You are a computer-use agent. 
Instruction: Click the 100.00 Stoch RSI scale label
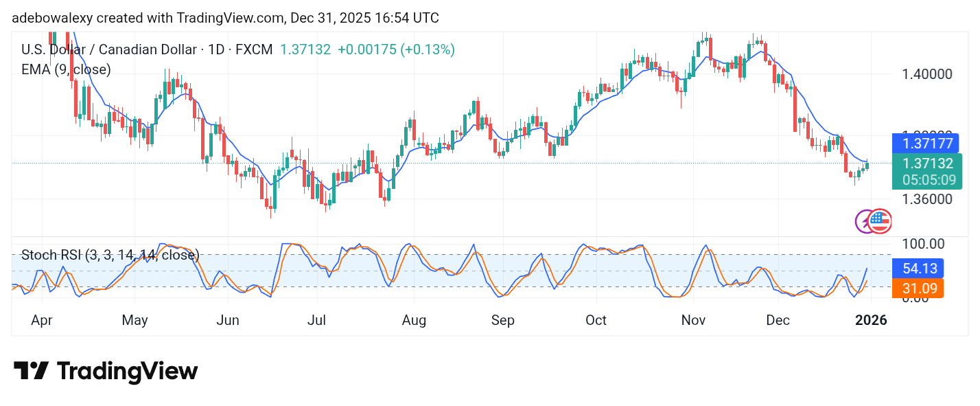click(923, 244)
